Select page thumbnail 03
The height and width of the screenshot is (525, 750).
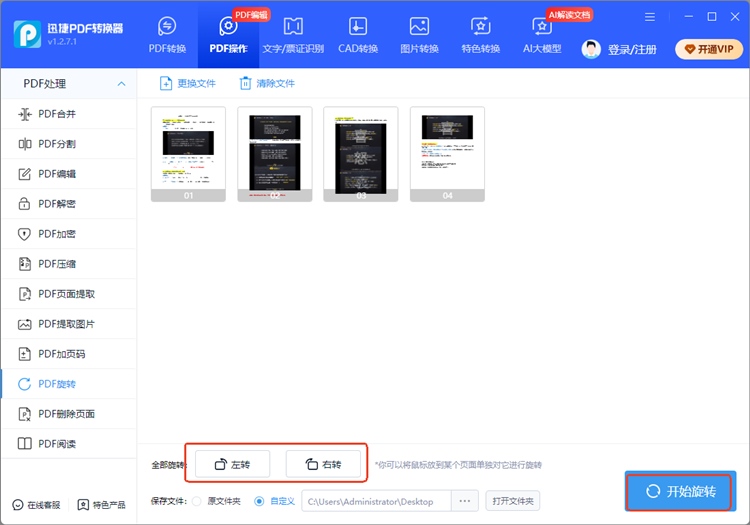[x=361, y=154]
